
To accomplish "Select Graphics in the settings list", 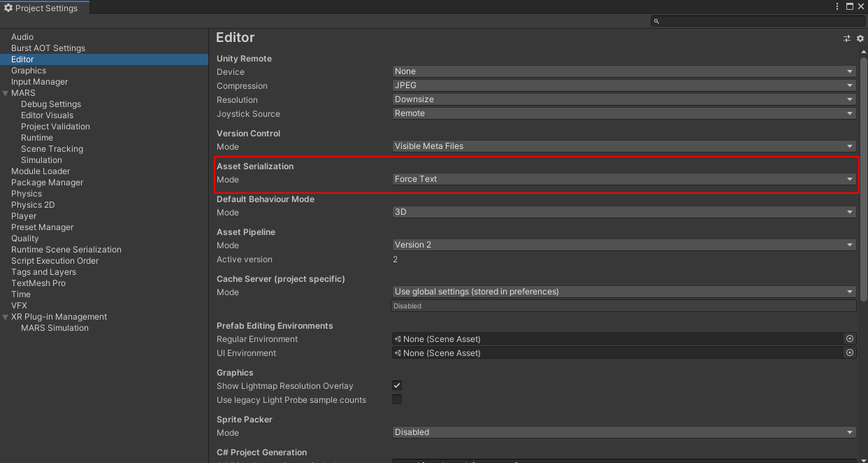I will pos(29,71).
